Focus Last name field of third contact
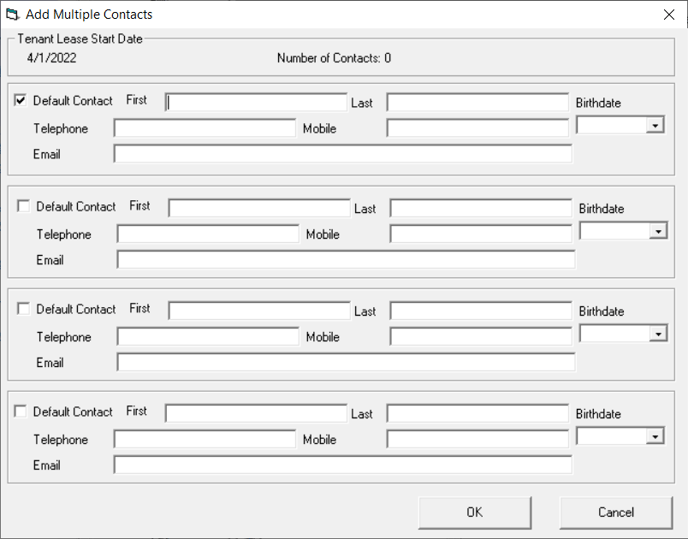Screen dimensions: 688x539 point(481,311)
